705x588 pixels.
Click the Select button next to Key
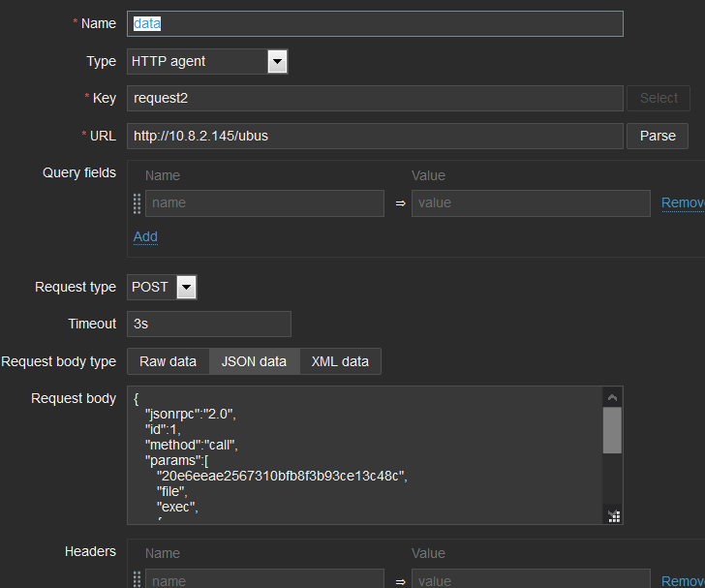[x=659, y=98]
